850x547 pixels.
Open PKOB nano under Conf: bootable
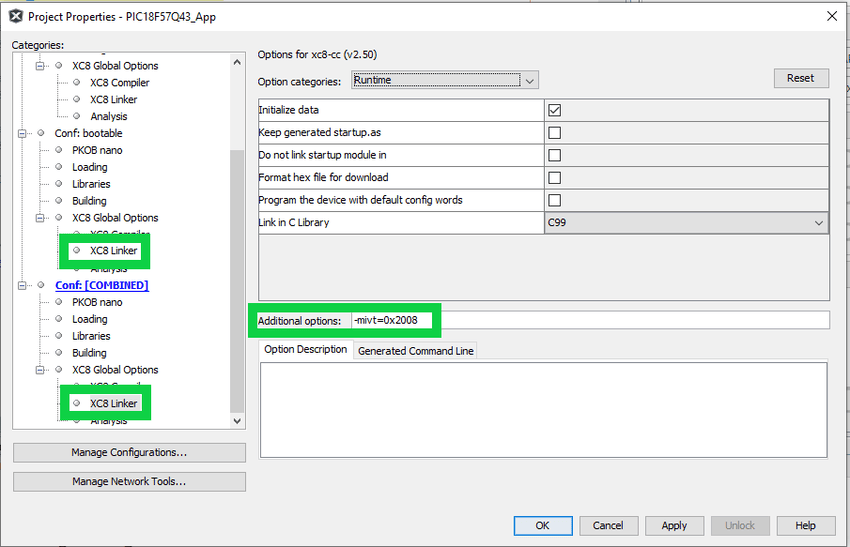tap(97, 150)
